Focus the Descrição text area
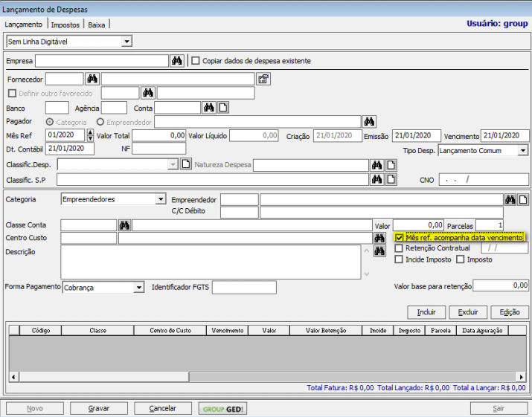The image size is (532, 417). [x=211, y=262]
